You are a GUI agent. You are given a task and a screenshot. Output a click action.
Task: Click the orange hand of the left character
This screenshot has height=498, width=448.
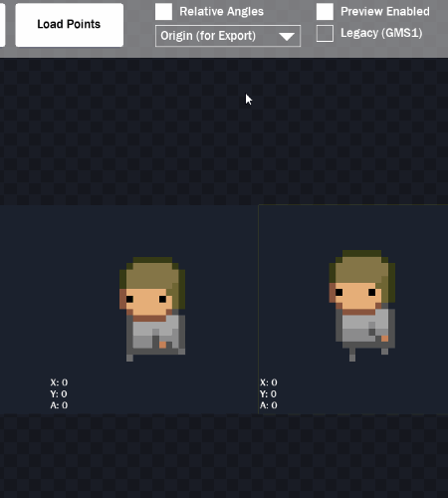pyautogui.click(x=162, y=345)
